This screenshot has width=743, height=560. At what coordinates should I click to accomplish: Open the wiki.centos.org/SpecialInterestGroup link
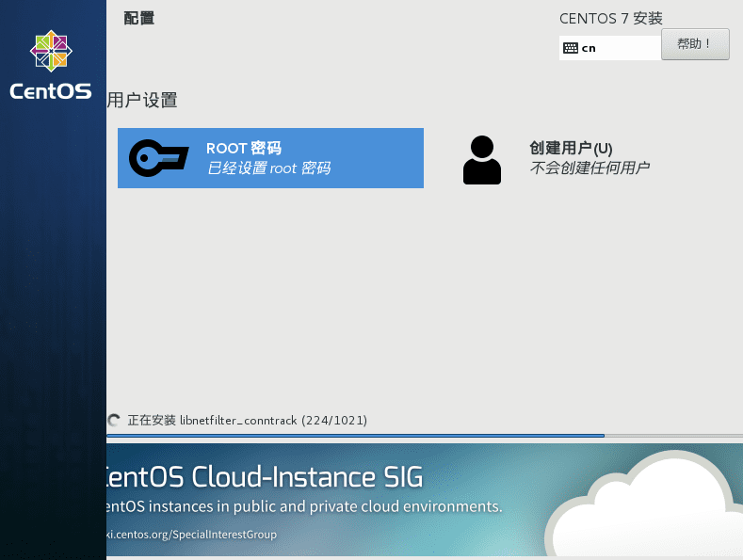point(193,535)
